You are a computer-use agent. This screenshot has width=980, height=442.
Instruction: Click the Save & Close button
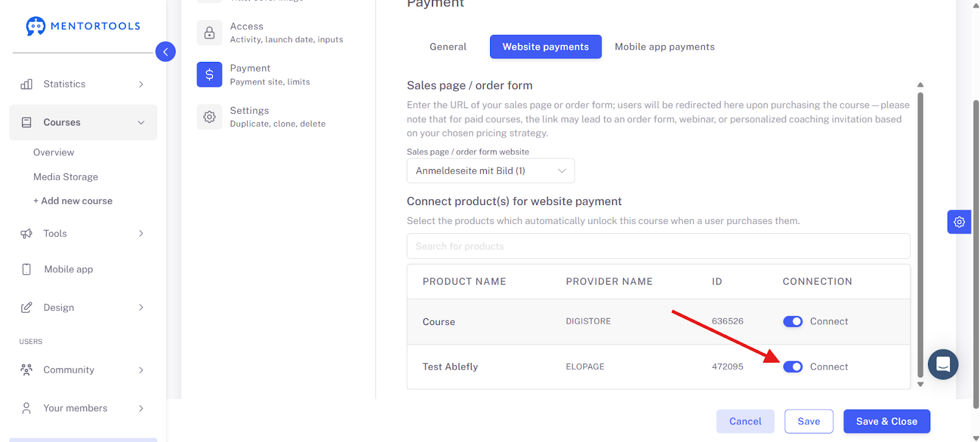click(886, 421)
